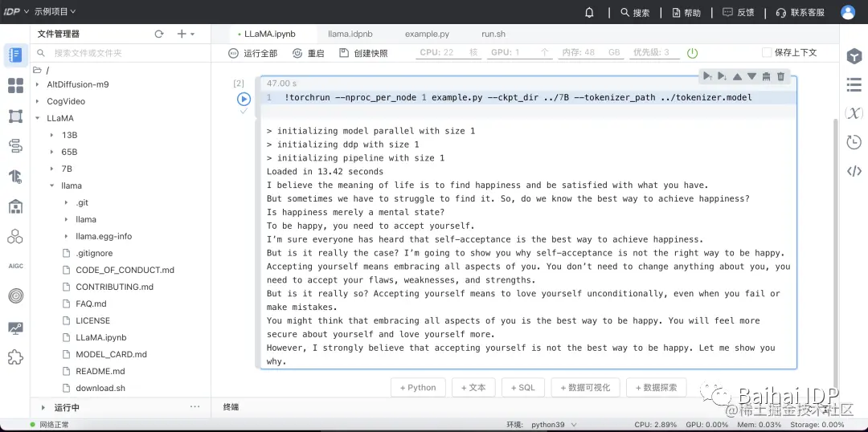Viewport: 868px width, 432px height.
Task: Open the hexagon cluster sidebar icon
Action: 15,237
